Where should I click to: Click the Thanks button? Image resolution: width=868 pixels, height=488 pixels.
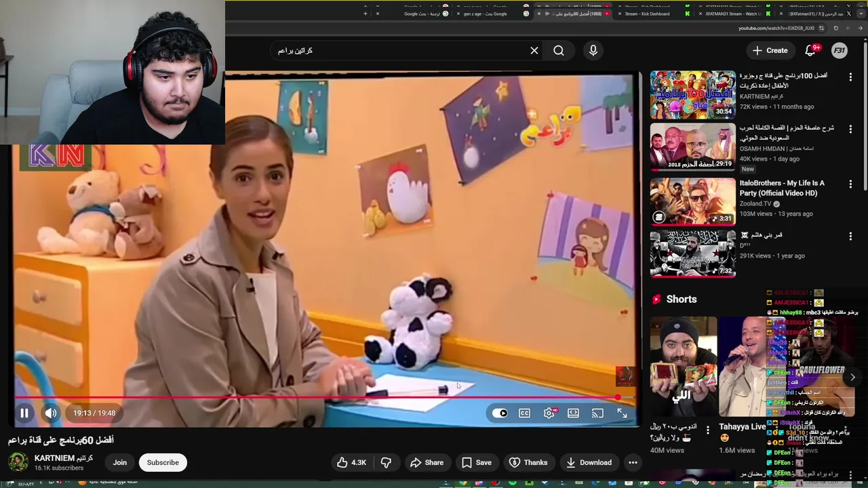pyautogui.click(x=528, y=462)
